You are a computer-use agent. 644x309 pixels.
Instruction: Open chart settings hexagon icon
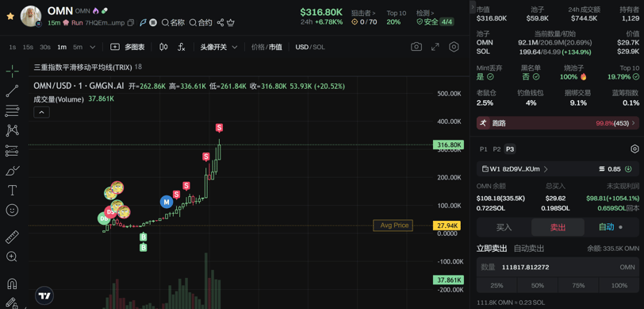click(x=454, y=47)
